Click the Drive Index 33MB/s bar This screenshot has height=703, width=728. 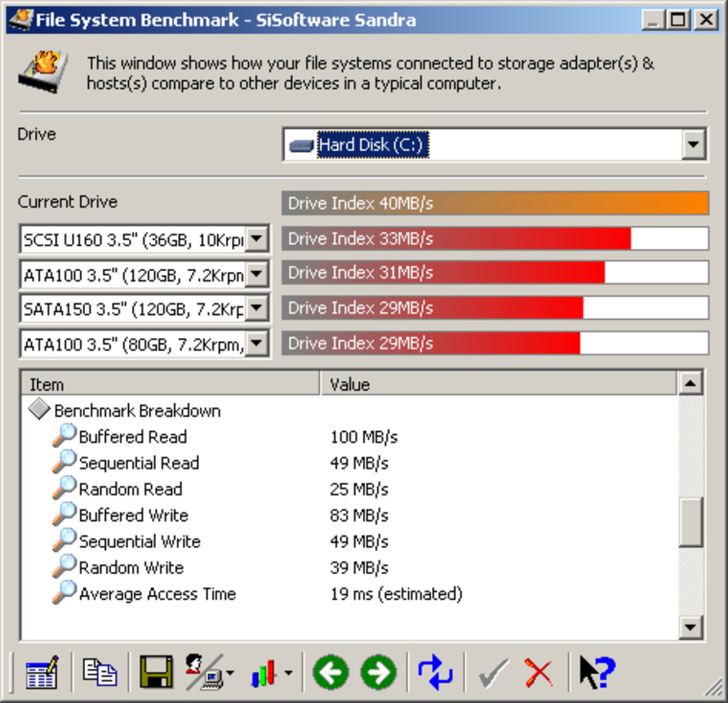pos(495,238)
